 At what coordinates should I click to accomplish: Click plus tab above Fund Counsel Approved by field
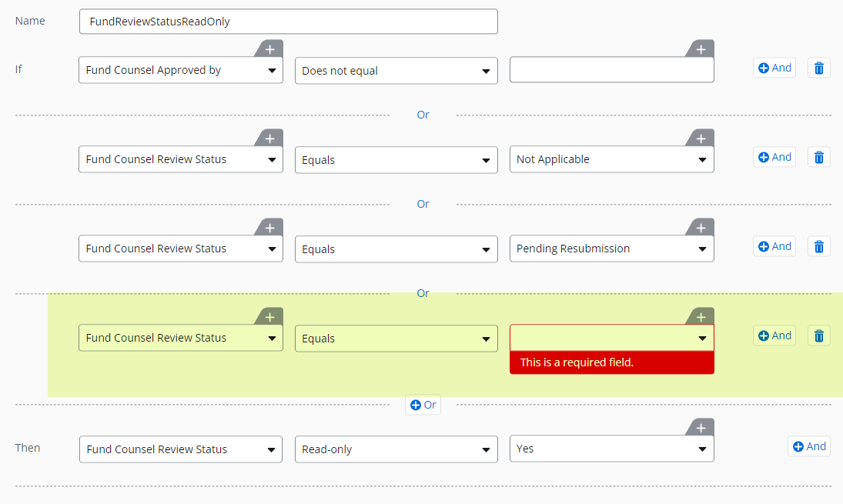[x=270, y=49]
